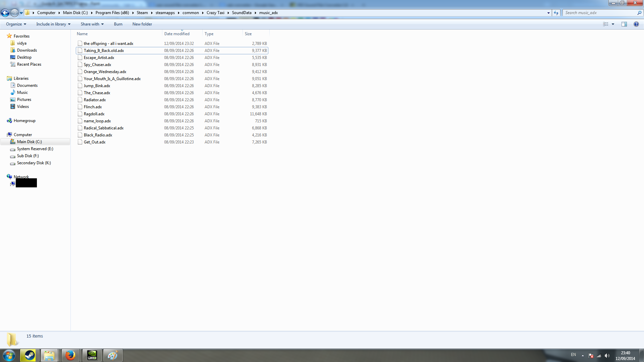Image resolution: width=644 pixels, height=362 pixels.
Task: Select the Ragdoll.adx file
Action: [94, 114]
